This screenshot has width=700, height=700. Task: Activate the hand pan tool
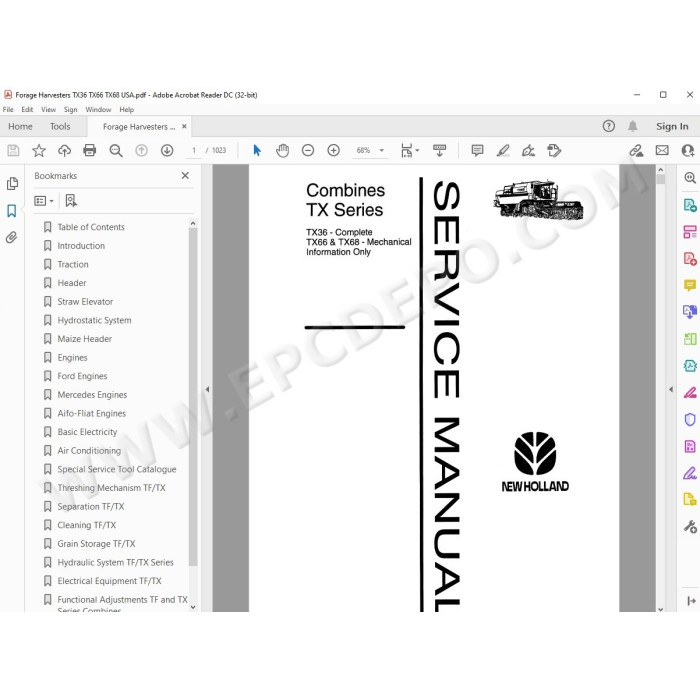coord(282,150)
